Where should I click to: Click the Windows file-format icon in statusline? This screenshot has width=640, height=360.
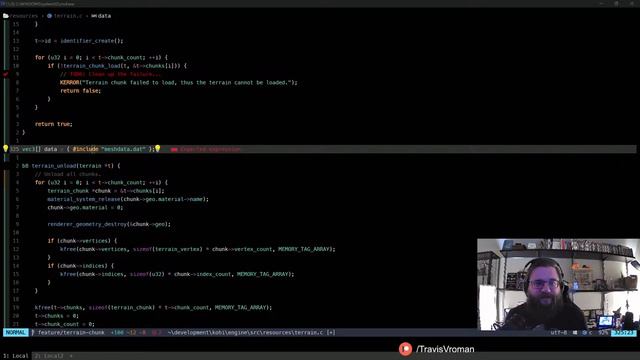point(575,333)
